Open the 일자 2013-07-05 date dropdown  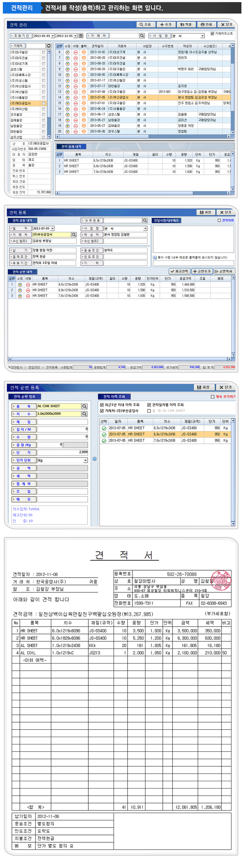click(x=52, y=229)
